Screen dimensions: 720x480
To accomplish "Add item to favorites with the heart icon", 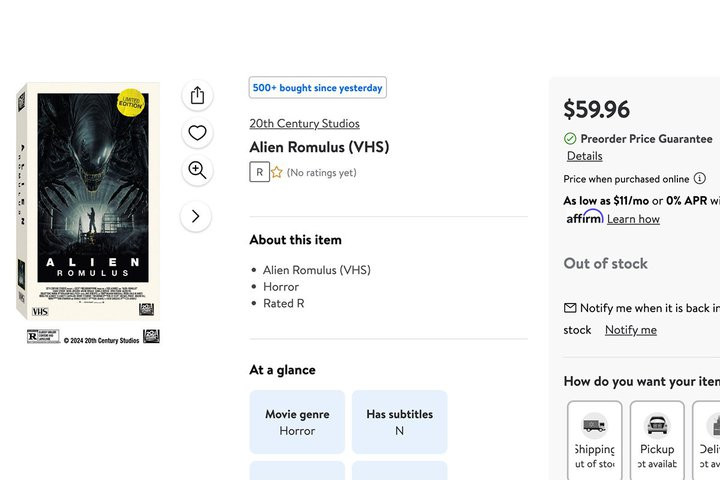I will tap(197, 133).
